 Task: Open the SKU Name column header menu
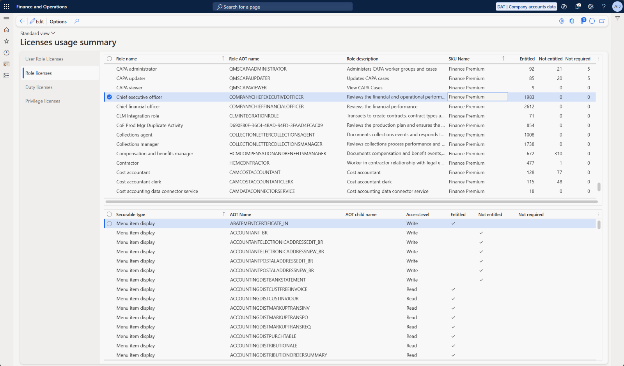point(459,58)
